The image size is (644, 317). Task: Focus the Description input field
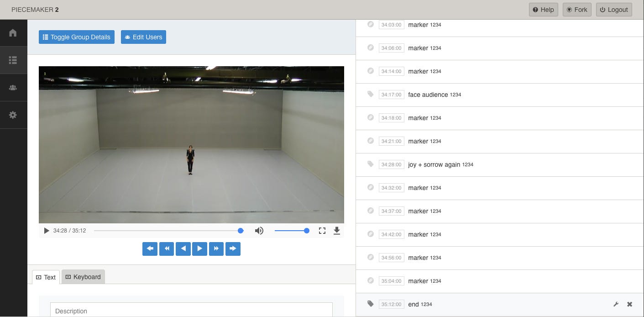tap(191, 310)
